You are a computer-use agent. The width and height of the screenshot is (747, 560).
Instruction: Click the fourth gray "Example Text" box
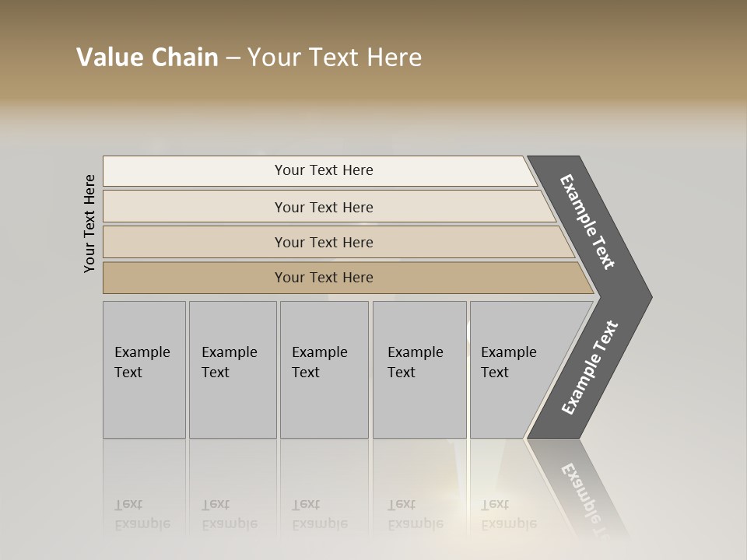[419, 369]
